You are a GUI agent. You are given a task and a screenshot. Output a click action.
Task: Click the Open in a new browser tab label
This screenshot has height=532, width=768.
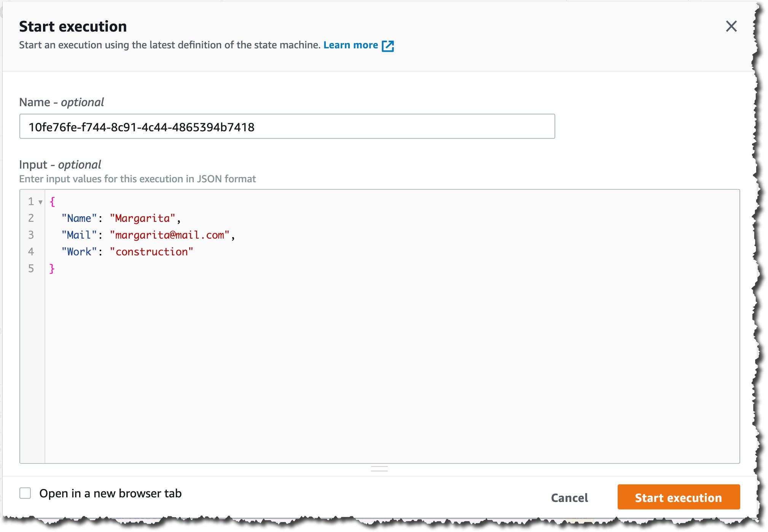click(x=110, y=493)
